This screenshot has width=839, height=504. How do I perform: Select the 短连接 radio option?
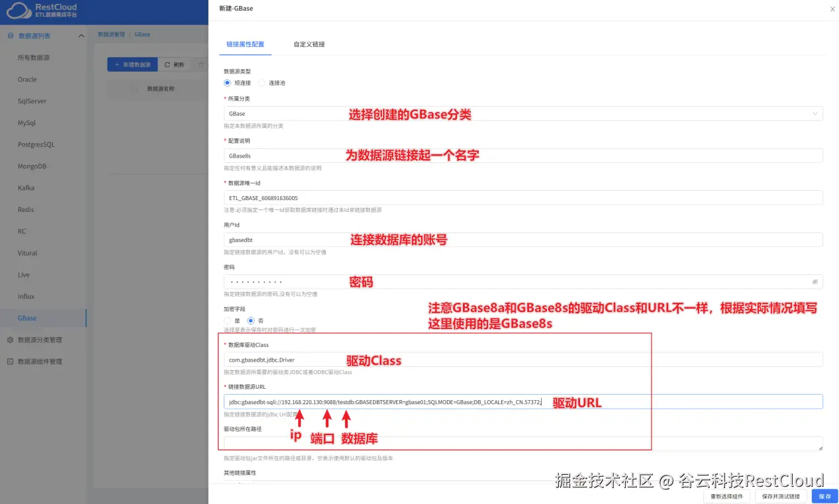click(227, 83)
